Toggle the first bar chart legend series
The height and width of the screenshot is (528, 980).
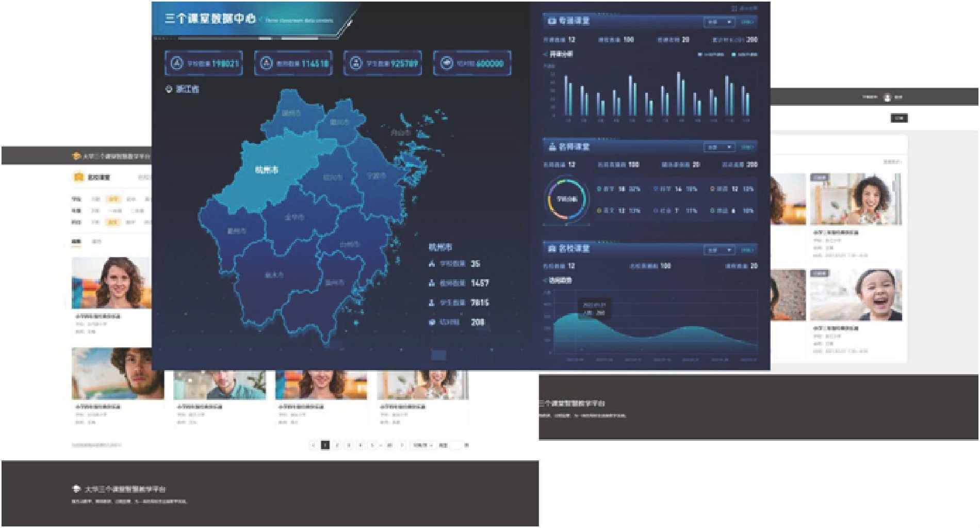711,54
